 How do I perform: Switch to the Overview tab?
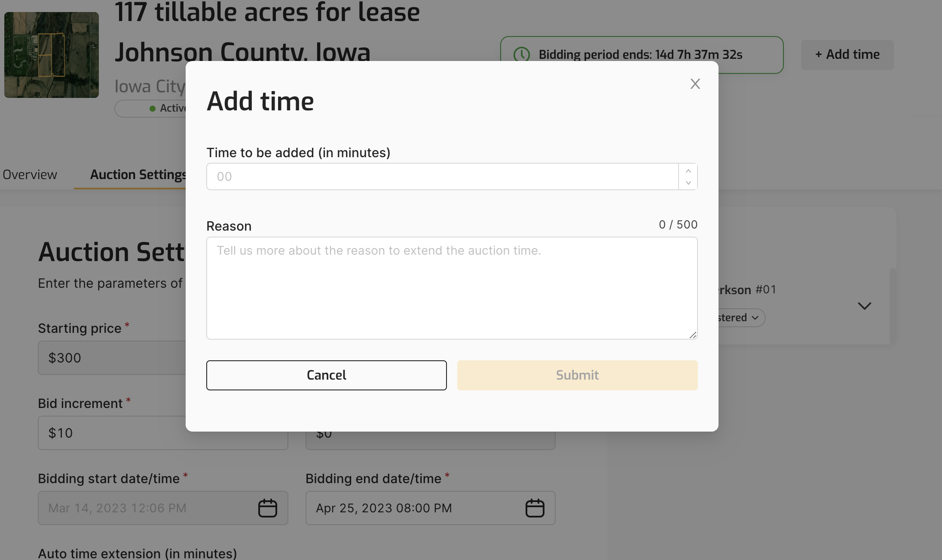click(x=30, y=174)
